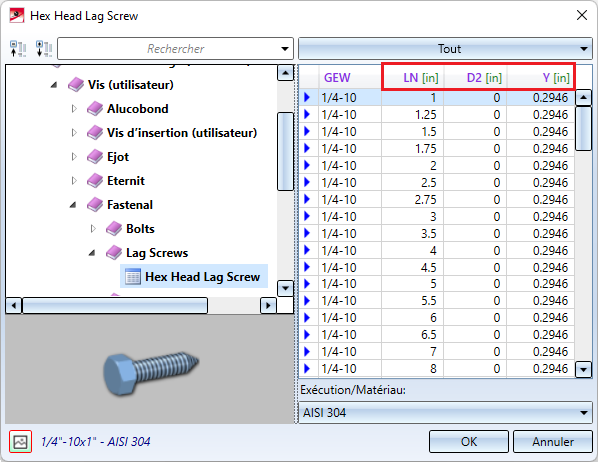598x462 pixels.
Task: Select row arrow for LN 2.75
Action: click(x=307, y=199)
